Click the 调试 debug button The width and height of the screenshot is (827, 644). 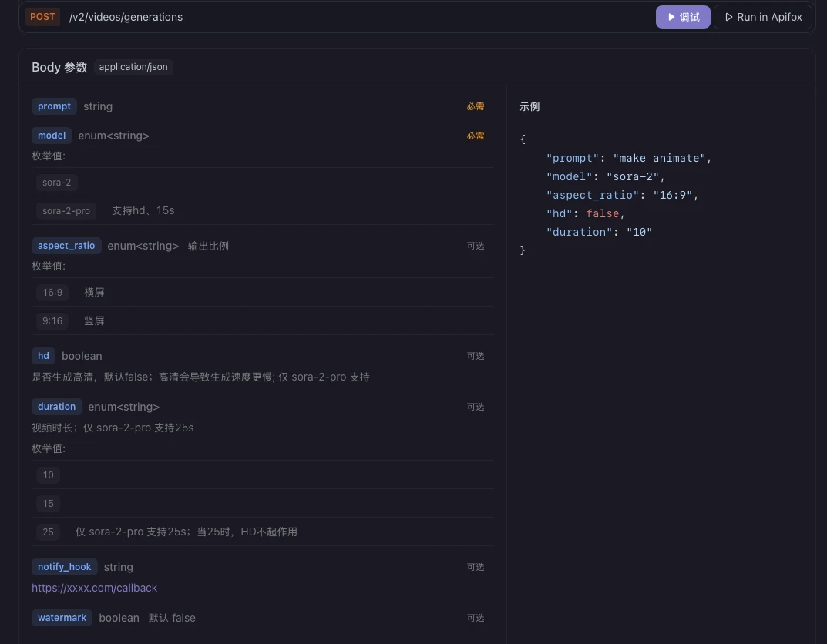(682, 17)
